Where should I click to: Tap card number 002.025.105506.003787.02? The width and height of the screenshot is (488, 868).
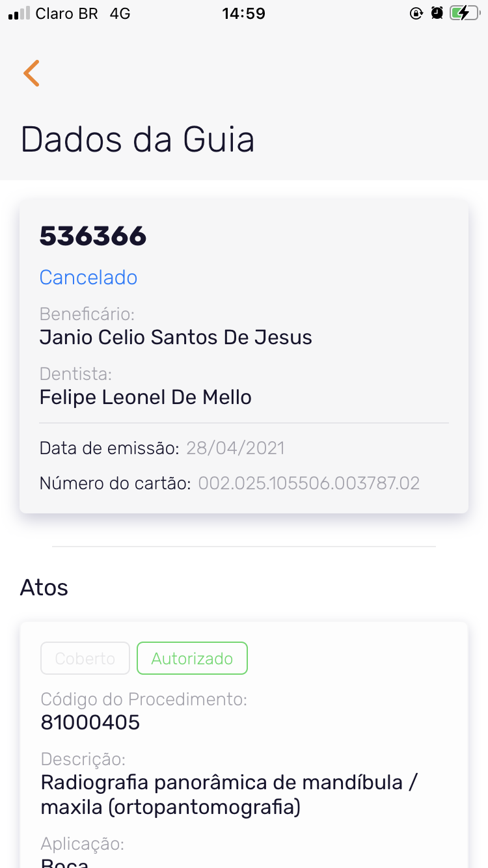pos(309,483)
